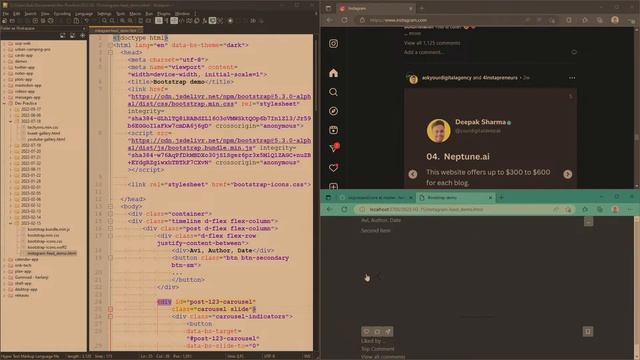Viewport: 640px width, 360px height.
Task: Open the Encoding menu in Notepad++
Action: pos(62,13)
